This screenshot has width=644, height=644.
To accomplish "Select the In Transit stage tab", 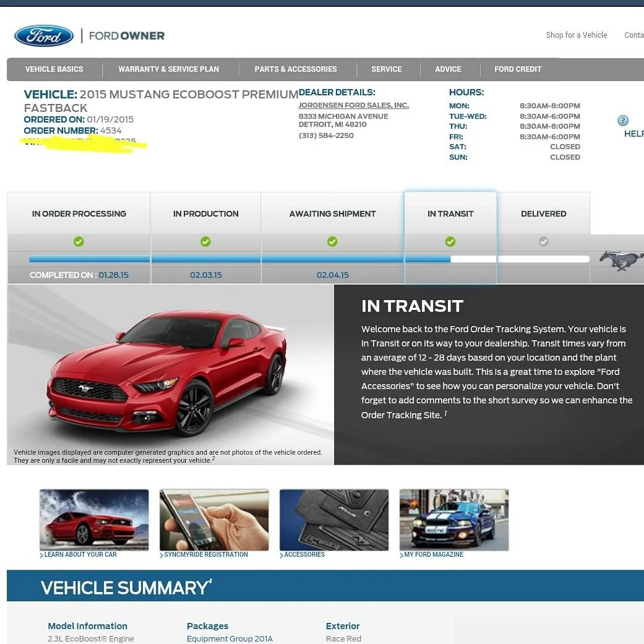I will [450, 213].
